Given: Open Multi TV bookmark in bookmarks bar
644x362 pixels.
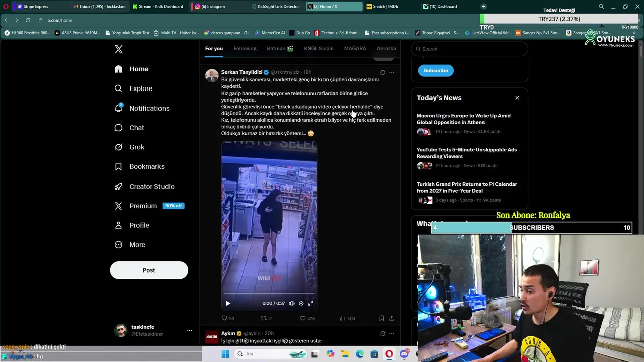Looking at the screenshot, I should (x=177, y=33).
